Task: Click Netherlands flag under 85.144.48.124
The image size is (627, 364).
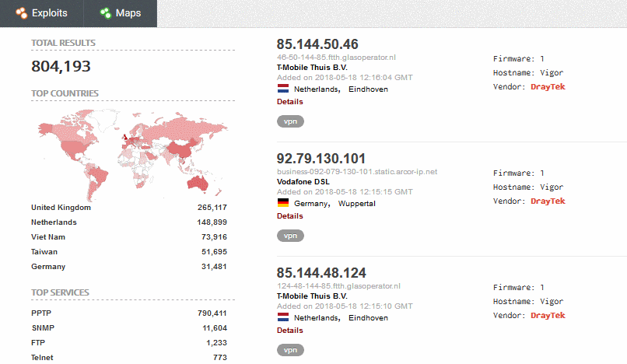Action: click(x=283, y=318)
